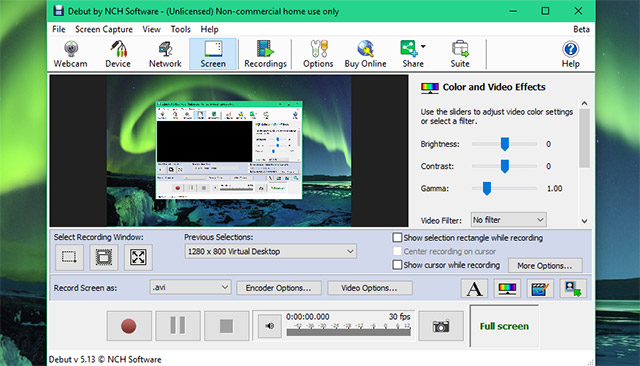Click the Full screen button
The image size is (640, 366).
coord(504,326)
